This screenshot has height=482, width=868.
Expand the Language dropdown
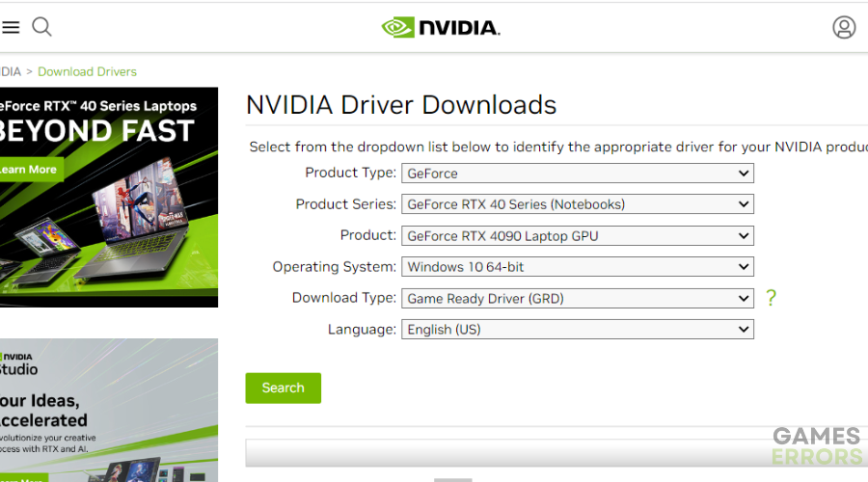coord(578,330)
